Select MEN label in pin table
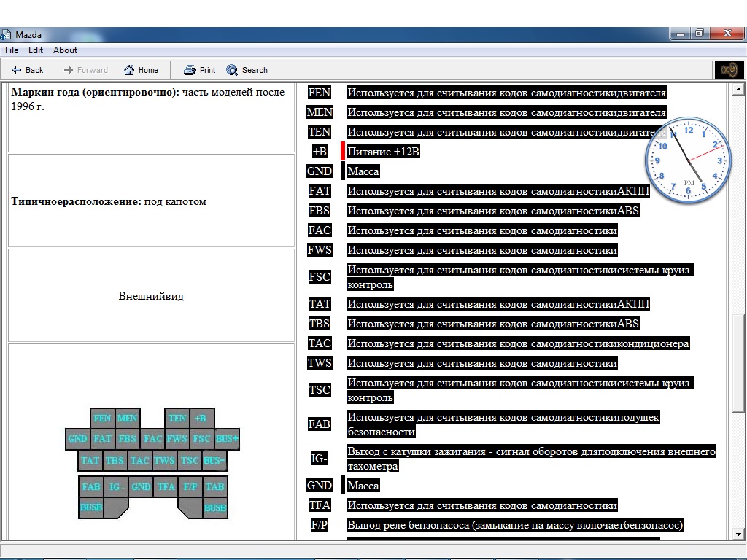The image size is (747, 560). (x=320, y=112)
